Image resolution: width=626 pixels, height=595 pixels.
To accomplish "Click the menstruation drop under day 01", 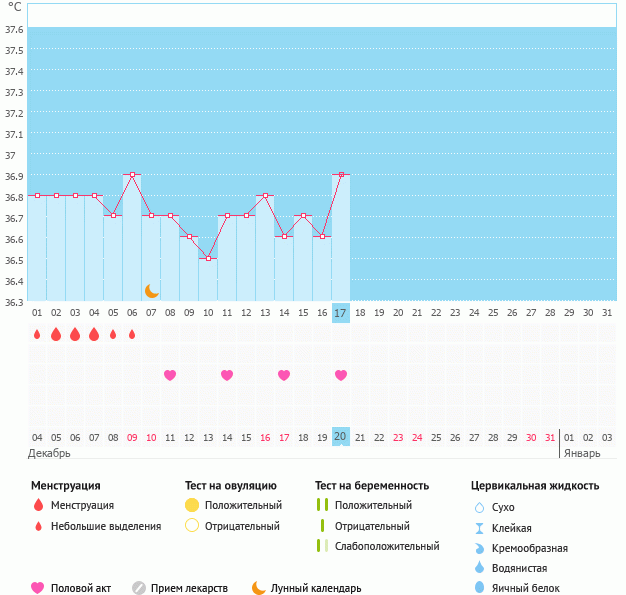I will pos(37,334).
